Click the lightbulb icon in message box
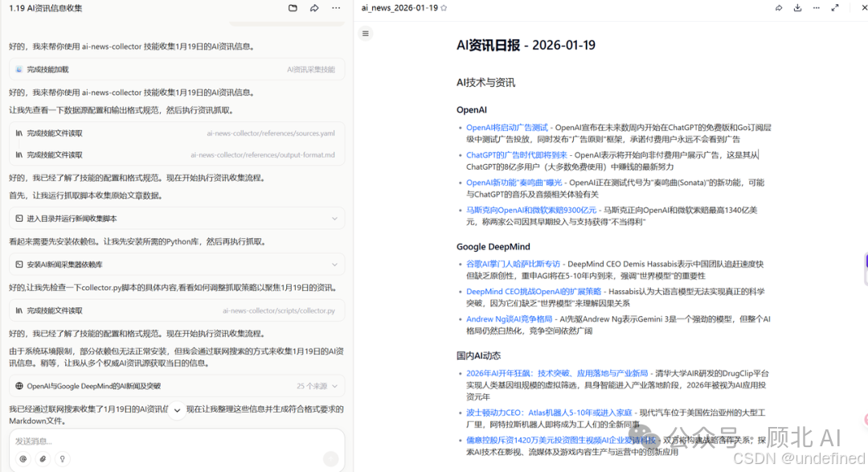Image resolution: width=868 pixels, height=472 pixels. 63,458
